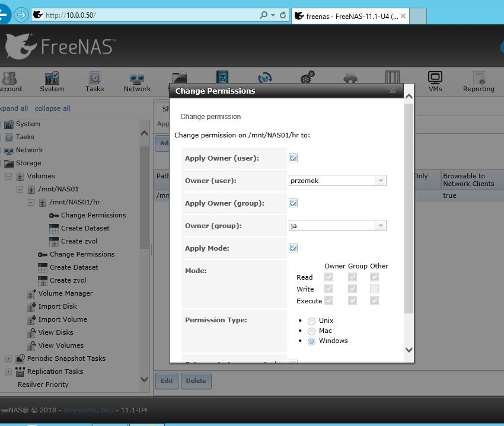The image size is (504, 426).
Task: Open Create Dataset under /mnt/NAS01
Action: pyautogui.click(x=74, y=267)
